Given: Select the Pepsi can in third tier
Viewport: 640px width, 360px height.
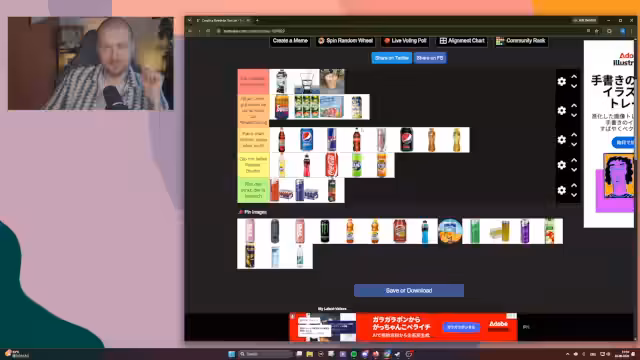Looking at the screenshot, I should 307,140.
